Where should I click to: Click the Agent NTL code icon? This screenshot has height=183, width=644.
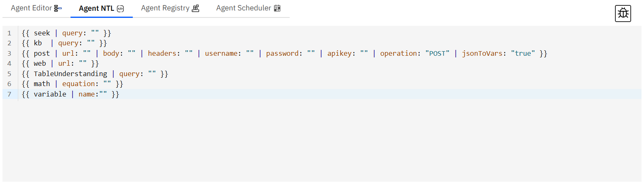120,8
